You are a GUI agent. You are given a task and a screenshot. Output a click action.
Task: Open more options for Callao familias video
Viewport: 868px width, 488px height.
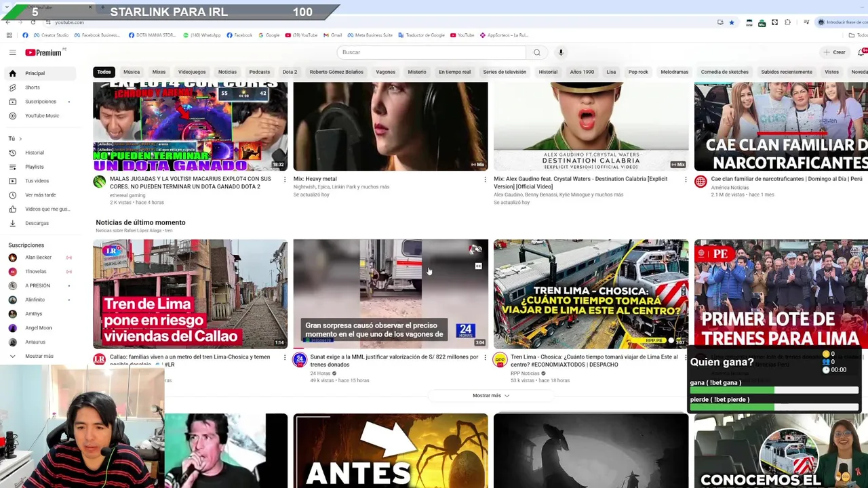[x=284, y=358]
